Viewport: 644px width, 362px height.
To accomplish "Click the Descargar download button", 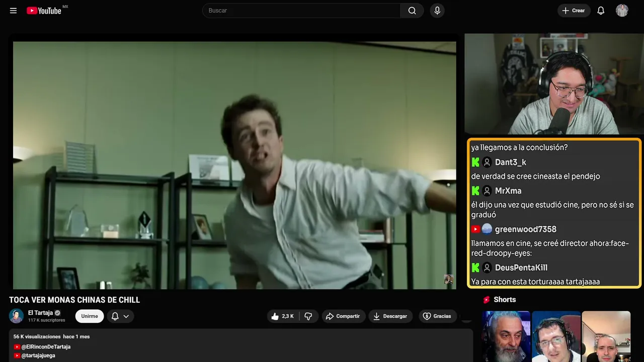I will 390,316.
